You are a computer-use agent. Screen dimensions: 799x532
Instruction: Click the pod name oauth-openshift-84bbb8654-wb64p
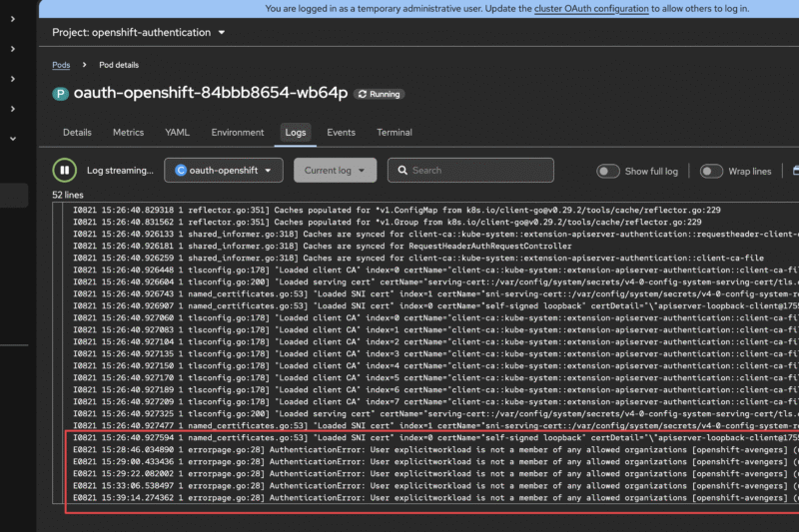pyautogui.click(x=211, y=93)
